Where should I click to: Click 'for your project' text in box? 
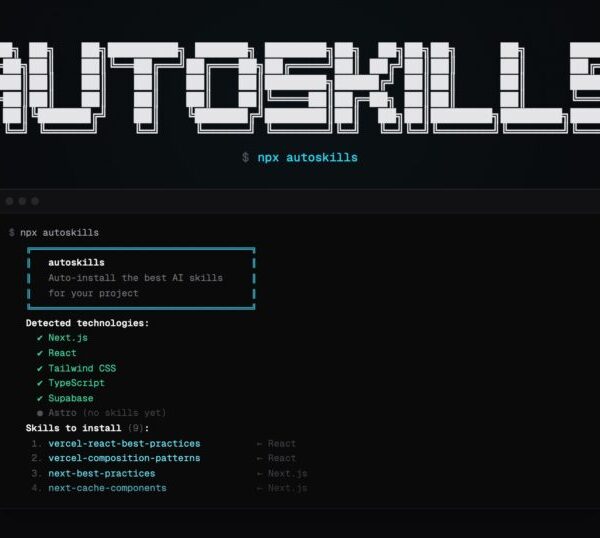(93, 293)
